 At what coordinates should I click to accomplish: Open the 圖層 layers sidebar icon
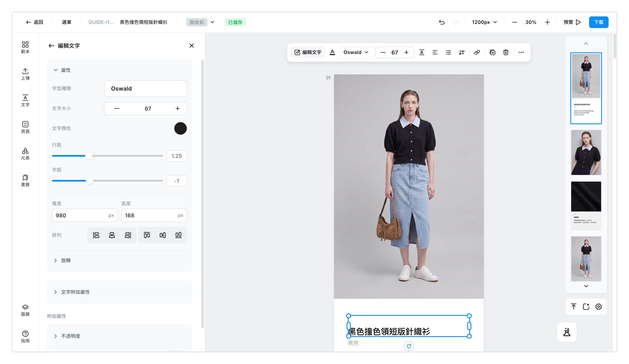click(25, 310)
